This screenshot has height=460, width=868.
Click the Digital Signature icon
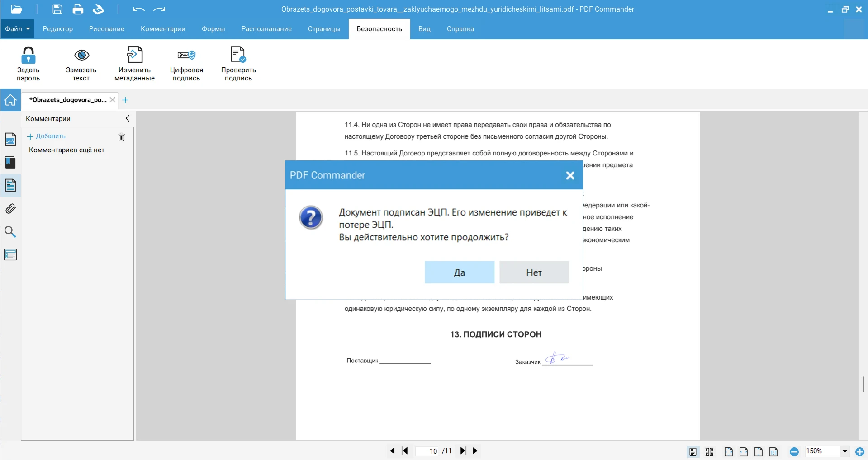[x=186, y=56]
